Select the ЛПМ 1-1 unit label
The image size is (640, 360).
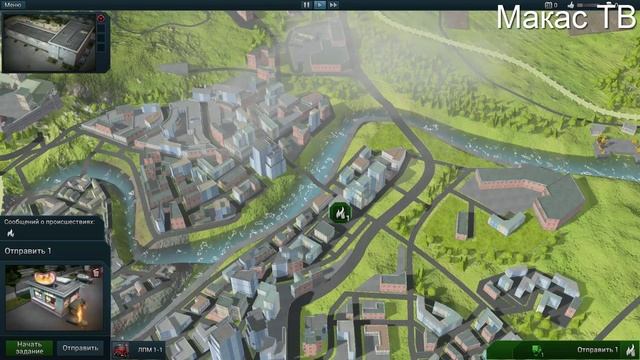coord(150,350)
